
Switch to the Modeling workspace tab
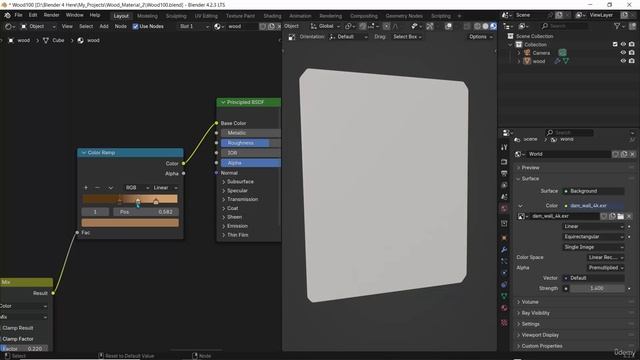pyautogui.click(x=147, y=16)
